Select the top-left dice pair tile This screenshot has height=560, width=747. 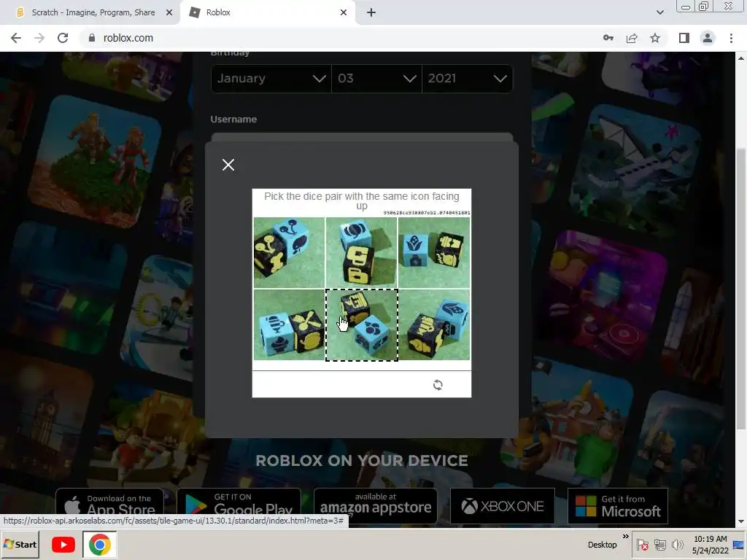(x=289, y=252)
